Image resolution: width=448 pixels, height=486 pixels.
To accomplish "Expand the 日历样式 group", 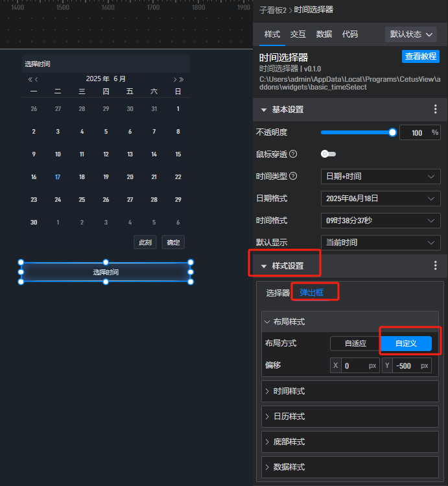I will click(x=350, y=417).
